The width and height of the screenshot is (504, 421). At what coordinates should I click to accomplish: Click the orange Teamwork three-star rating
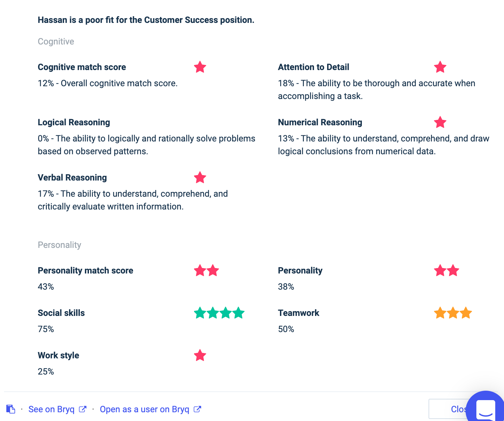click(x=453, y=313)
